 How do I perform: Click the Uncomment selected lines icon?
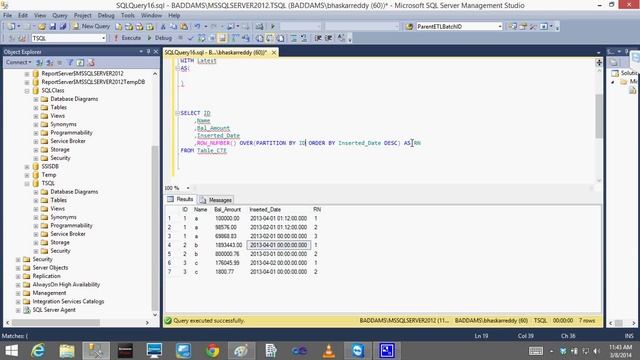(x=304, y=38)
